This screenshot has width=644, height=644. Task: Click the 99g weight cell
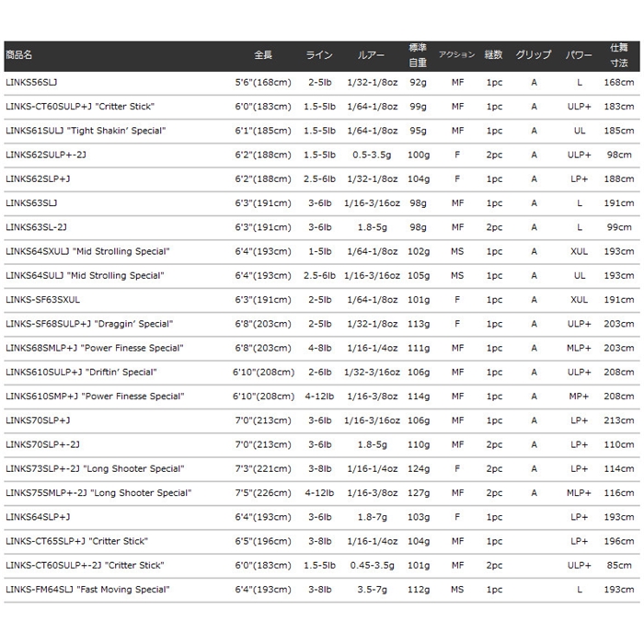click(418, 107)
